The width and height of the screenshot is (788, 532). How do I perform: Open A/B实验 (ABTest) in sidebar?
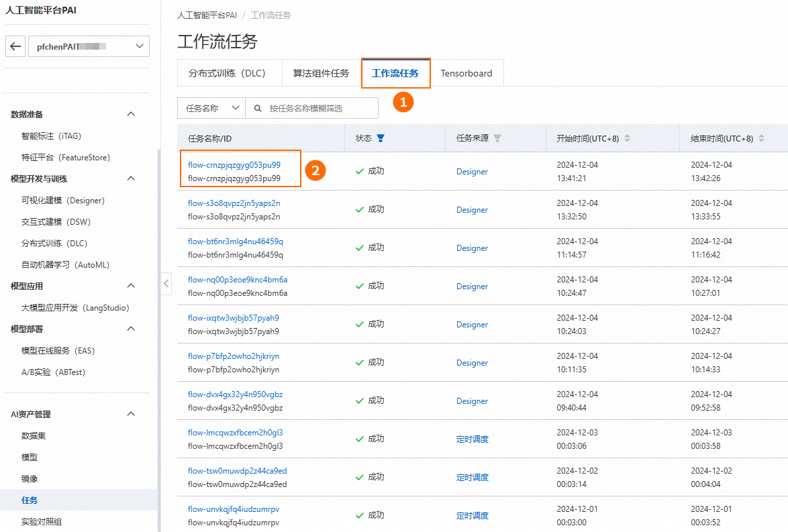[x=53, y=372]
